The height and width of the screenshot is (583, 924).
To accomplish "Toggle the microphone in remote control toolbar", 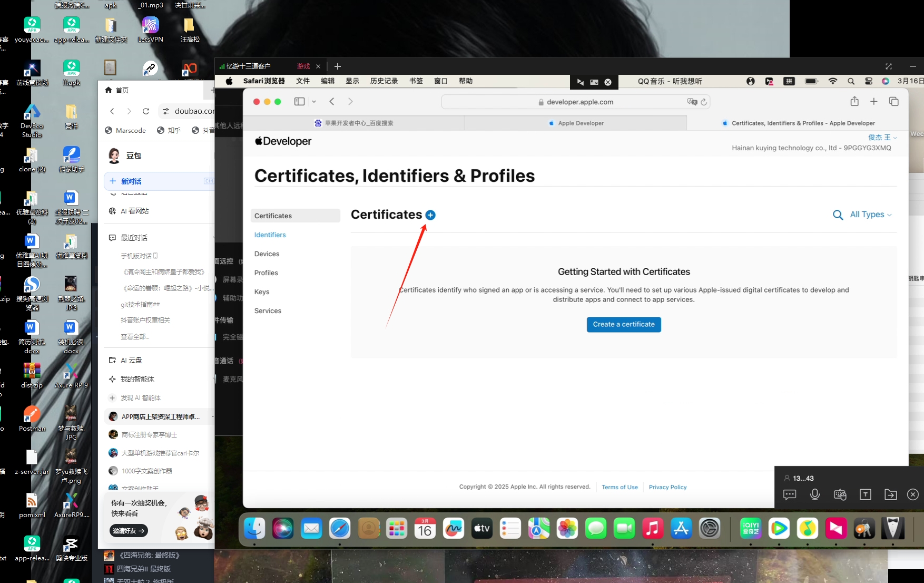I will pyautogui.click(x=815, y=494).
